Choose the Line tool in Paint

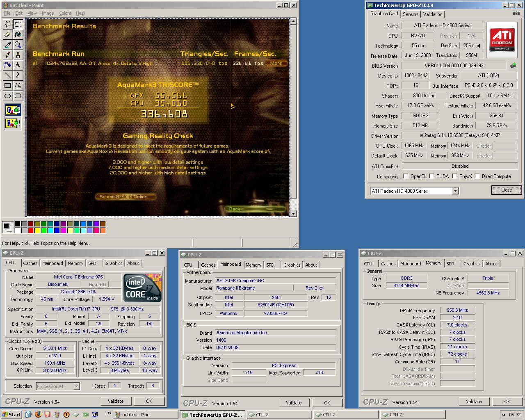[x=7, y=75]
